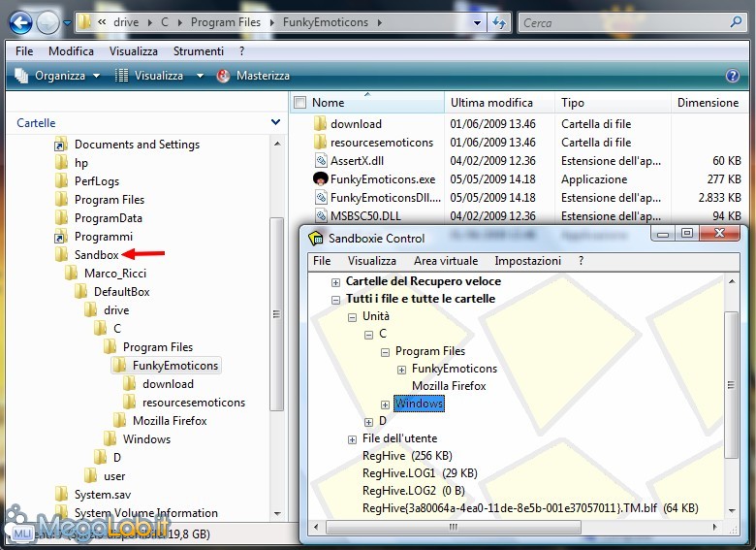Image resolution: width=756 pixels, height=550 pixels.
Task: Click the AssertX.dll file icon
Action: click(x=321, y=161)
